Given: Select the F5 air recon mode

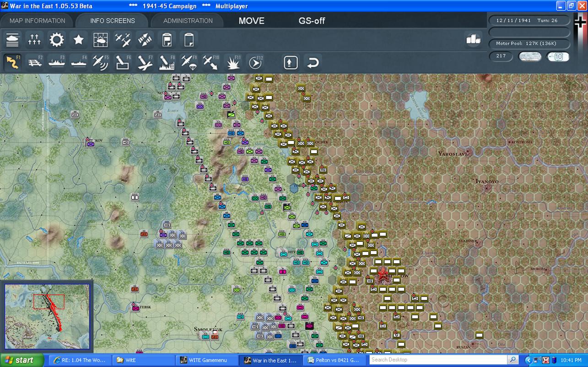Looking at the screenshot, I should 101,62.
